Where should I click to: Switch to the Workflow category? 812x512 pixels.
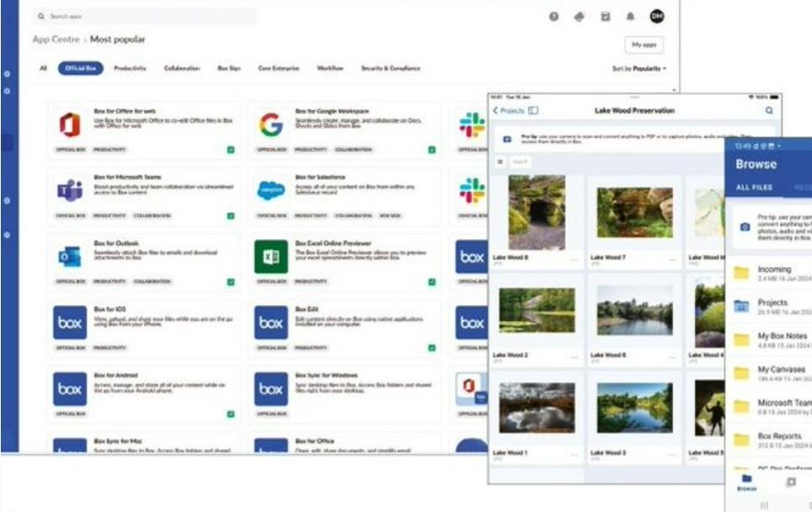point(330,68)
